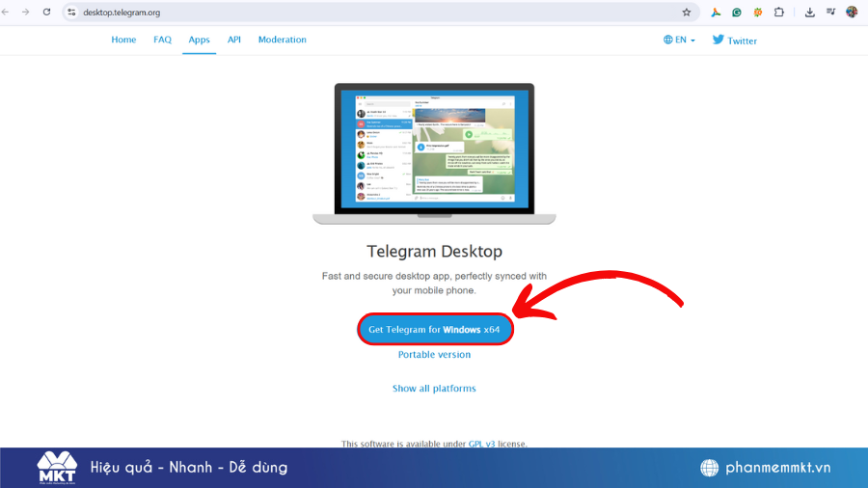Open the Home nav link
The image size is (868, 488).
click(123, 40)
